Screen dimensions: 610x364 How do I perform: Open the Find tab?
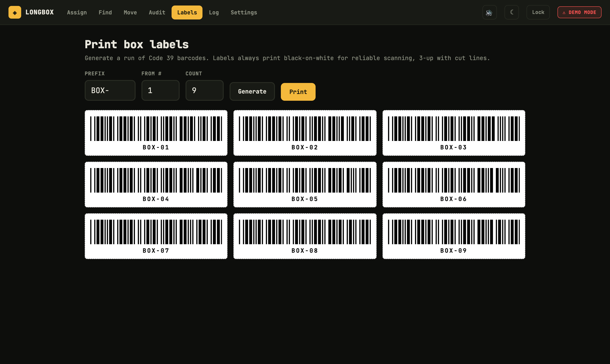tap(105, 12)
